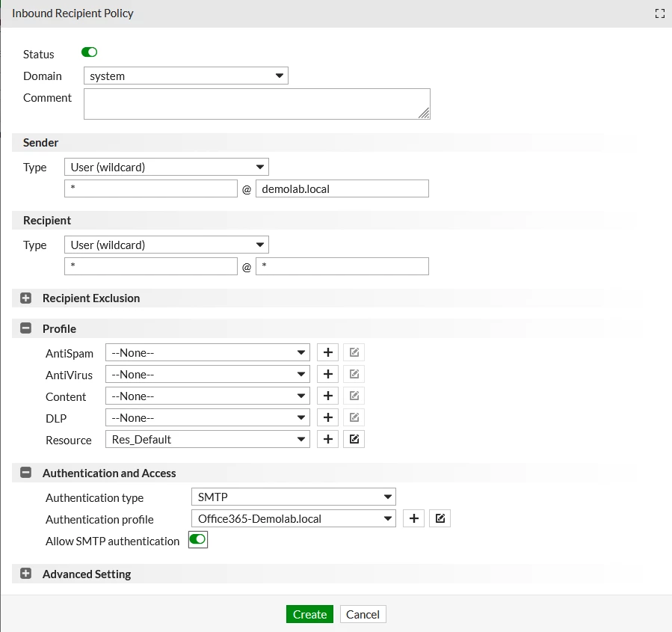Add a new AntiSpam profile

pyautogui.click(x=328, y=352)
